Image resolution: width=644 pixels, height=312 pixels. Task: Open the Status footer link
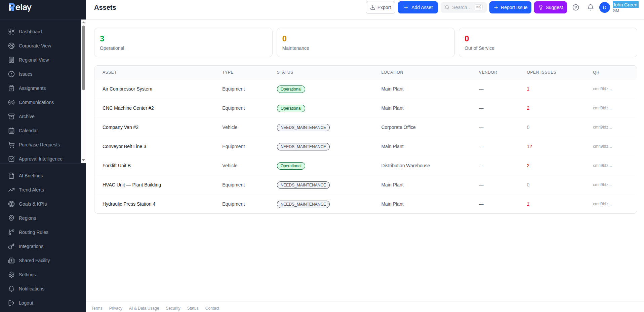(x=193, y=308)
